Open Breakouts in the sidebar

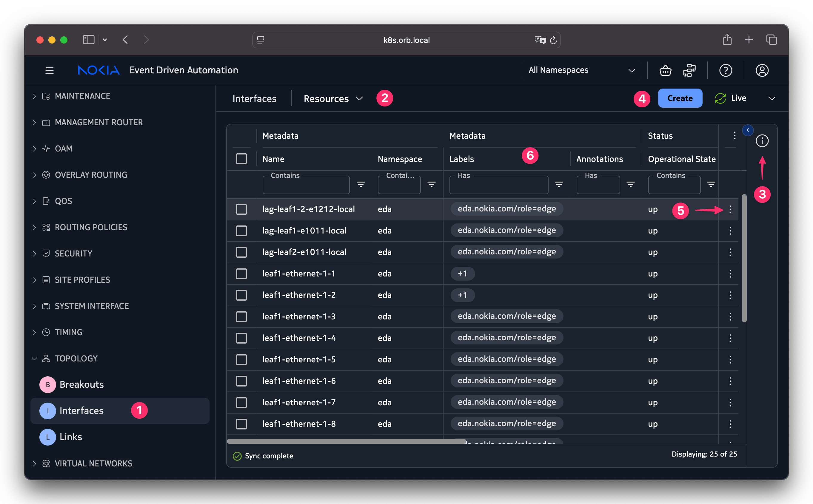pyautogui.click(x=81, y=384)
